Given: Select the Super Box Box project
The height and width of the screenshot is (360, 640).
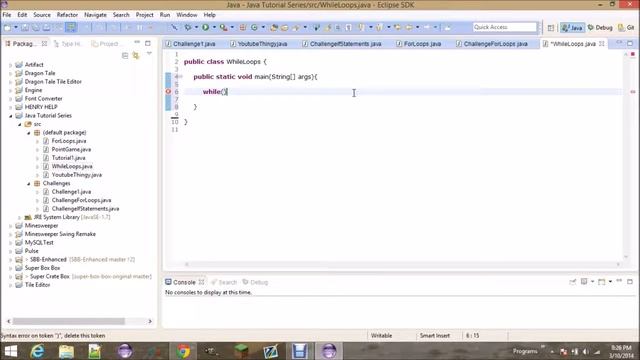Looking at the screenshot, I should tap(42, 268).
